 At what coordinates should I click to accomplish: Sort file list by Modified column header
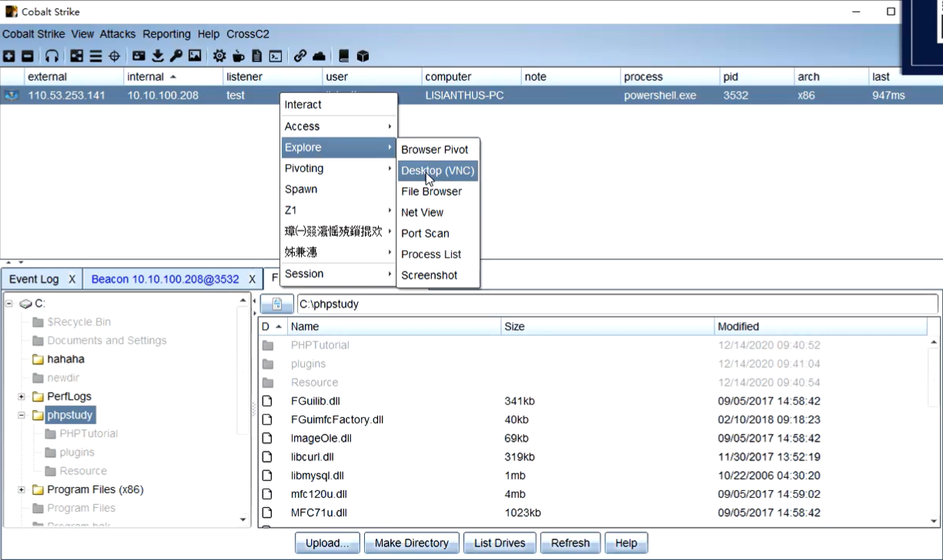(x=821, y=326)
